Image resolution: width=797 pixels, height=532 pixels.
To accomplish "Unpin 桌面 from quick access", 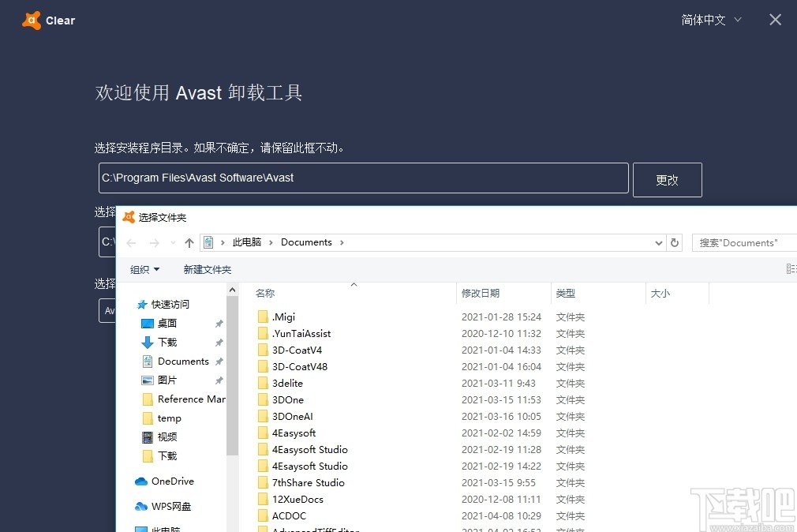I will (x=219, y=323).
